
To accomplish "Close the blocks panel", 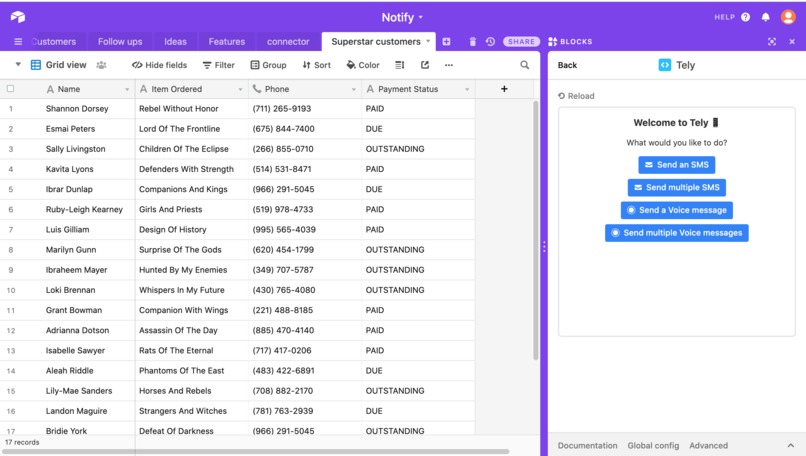I will pyautogui.click(x=792, y=42).
